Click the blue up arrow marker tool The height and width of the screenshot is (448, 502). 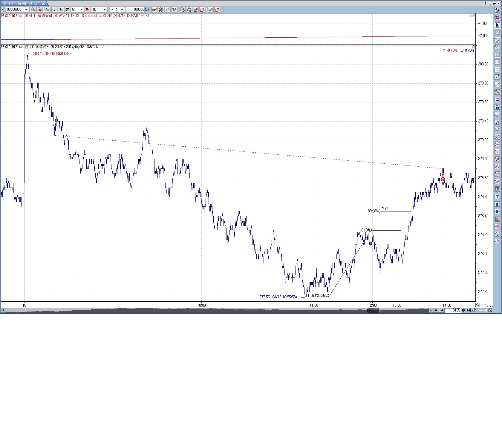(497, 204)
